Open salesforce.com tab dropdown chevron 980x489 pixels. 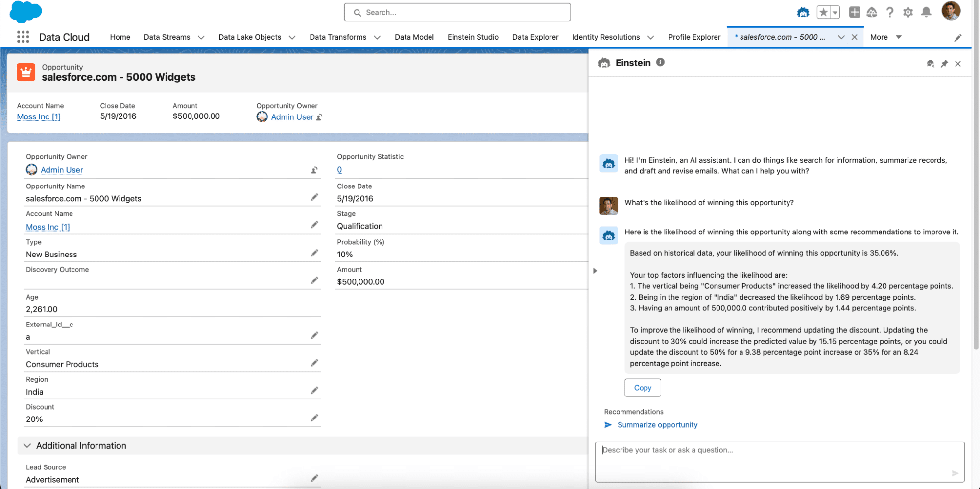[x=841, y=37]
